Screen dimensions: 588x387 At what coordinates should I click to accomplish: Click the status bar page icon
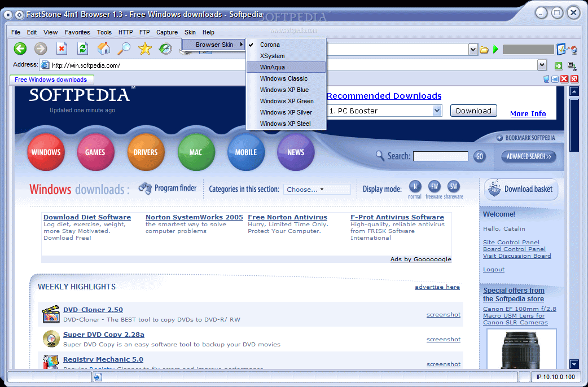coord(98,377)
